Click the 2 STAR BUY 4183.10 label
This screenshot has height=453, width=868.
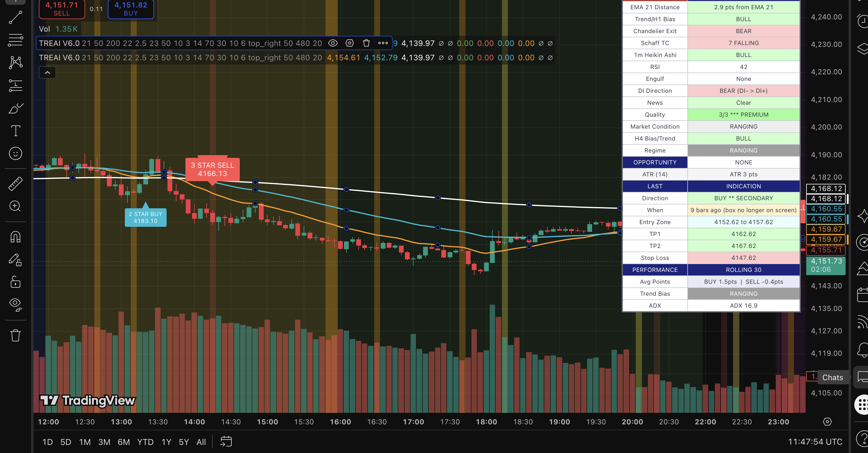click(x=146, y=217)
